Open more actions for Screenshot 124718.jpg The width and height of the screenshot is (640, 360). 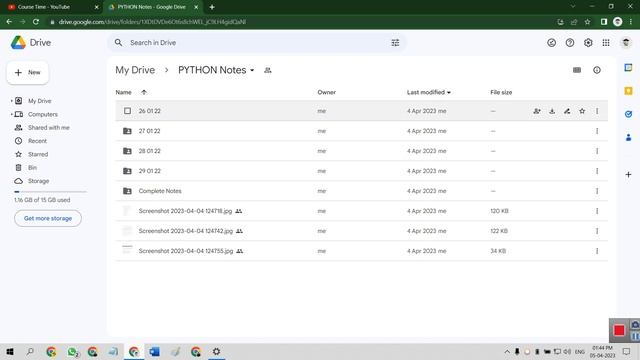(x=597, y=211)
